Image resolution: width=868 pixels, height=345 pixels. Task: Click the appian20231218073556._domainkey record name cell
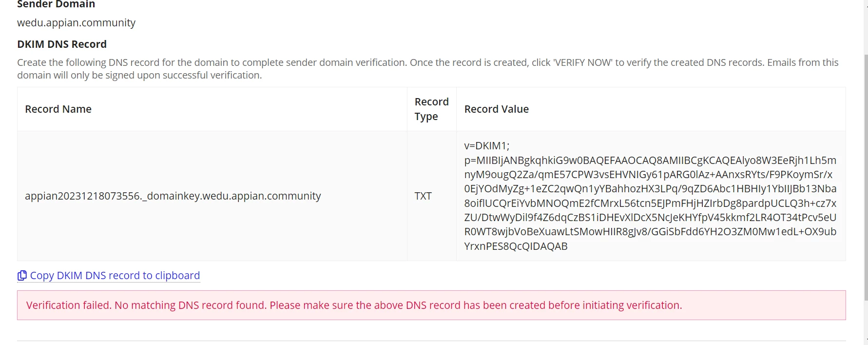(173, 196)
